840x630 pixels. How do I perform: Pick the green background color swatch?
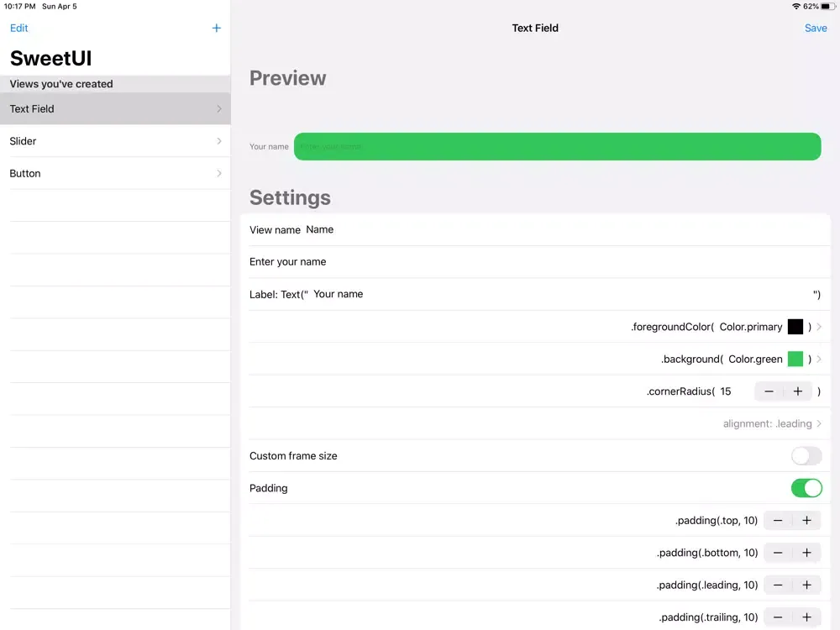(x=795, y=359)
